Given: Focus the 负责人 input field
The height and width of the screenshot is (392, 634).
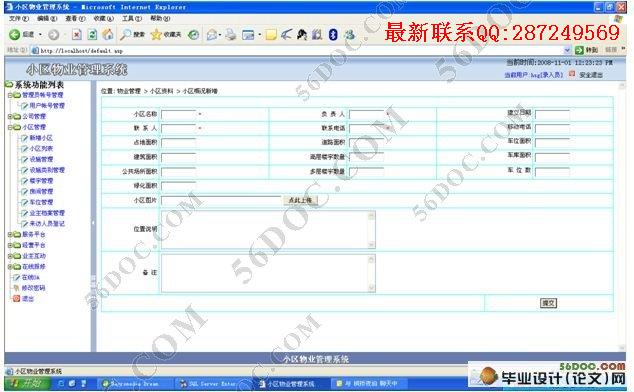Looking at the screenshot, I should pos(367,114).
